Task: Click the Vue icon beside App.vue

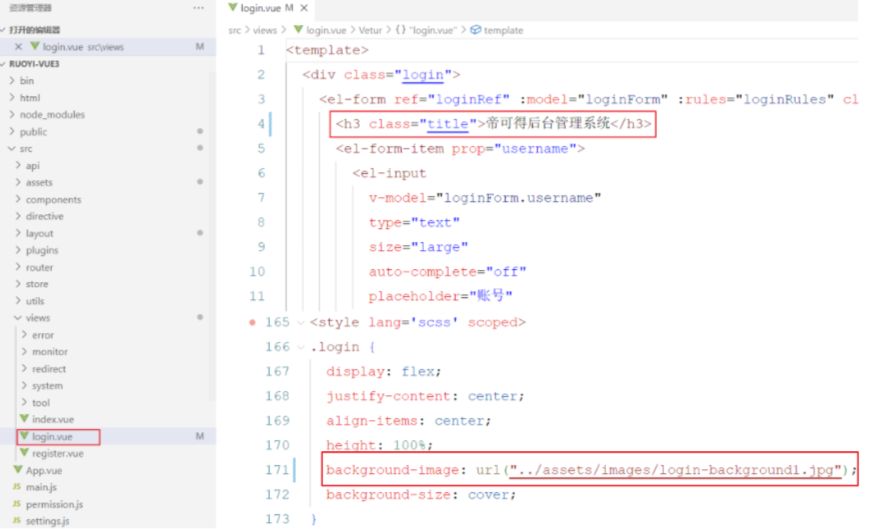Action: pos(17,470)
